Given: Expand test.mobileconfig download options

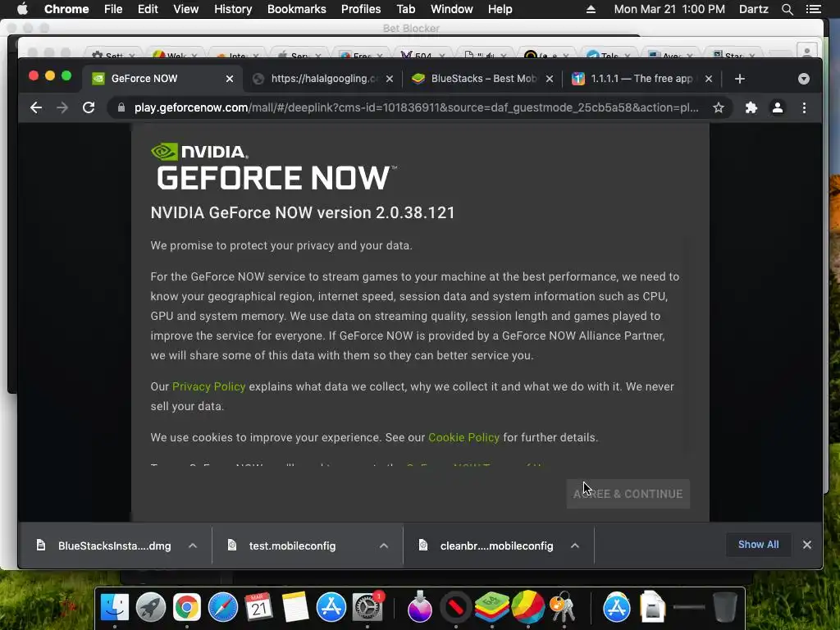Looking at the screenshot, I should (x=384, y=546).
